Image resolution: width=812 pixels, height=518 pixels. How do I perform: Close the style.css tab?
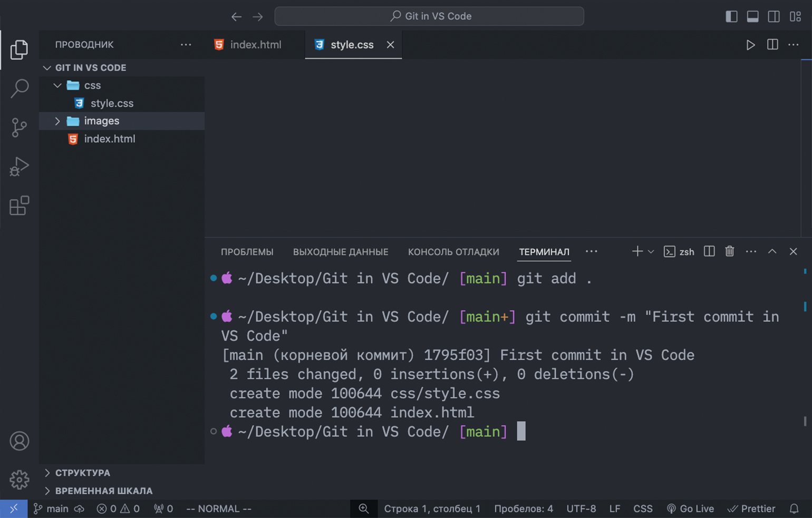(390, 45)
